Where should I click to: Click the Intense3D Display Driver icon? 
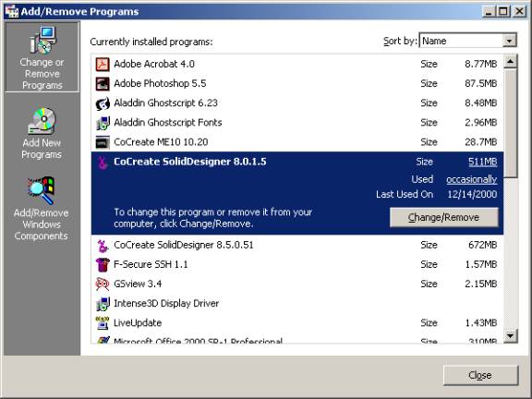(103, 304)
